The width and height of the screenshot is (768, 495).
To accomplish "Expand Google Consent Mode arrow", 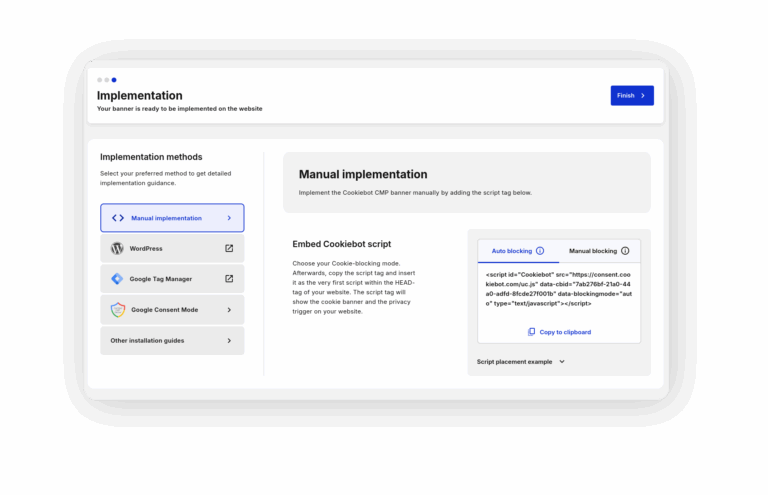I will [229, 310].
